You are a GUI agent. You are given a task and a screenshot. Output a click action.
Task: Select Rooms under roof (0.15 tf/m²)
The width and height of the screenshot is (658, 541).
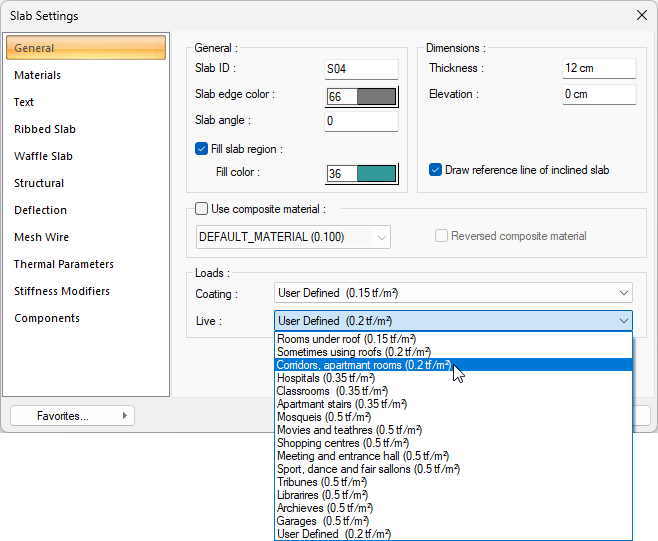453,339
